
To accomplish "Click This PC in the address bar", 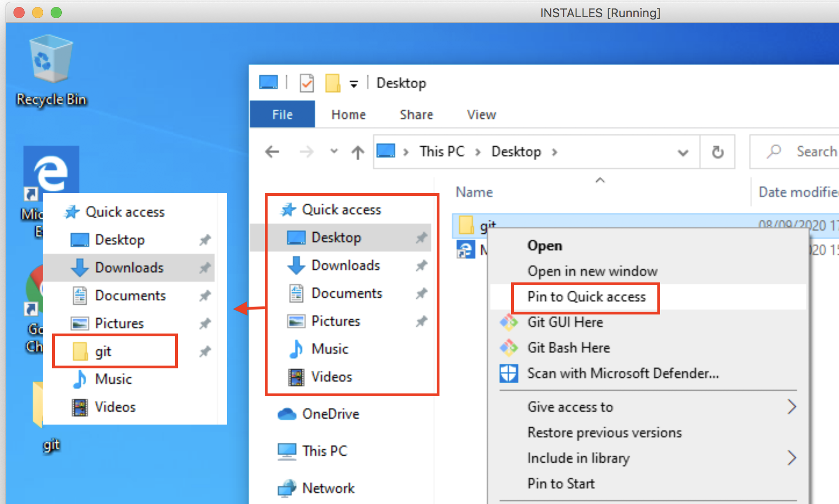I will [x=442, y=151].
